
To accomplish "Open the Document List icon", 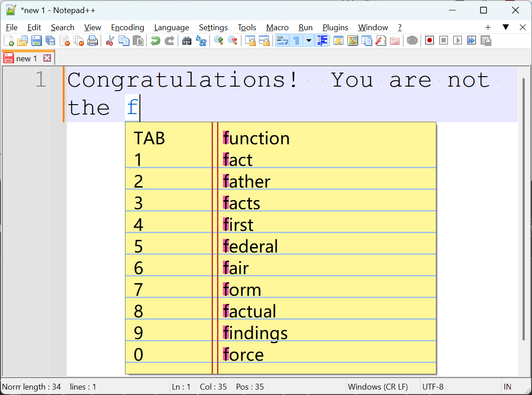I will [x=367, y=41].
